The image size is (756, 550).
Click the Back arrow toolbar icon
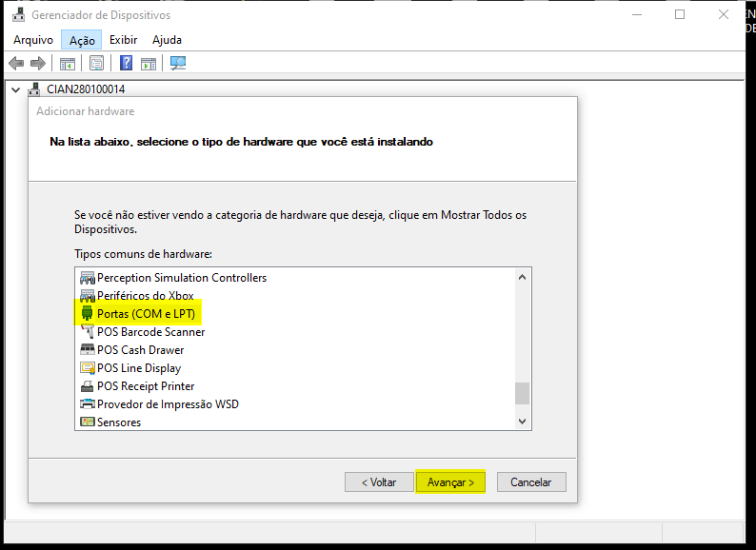(x=16, y=63)
